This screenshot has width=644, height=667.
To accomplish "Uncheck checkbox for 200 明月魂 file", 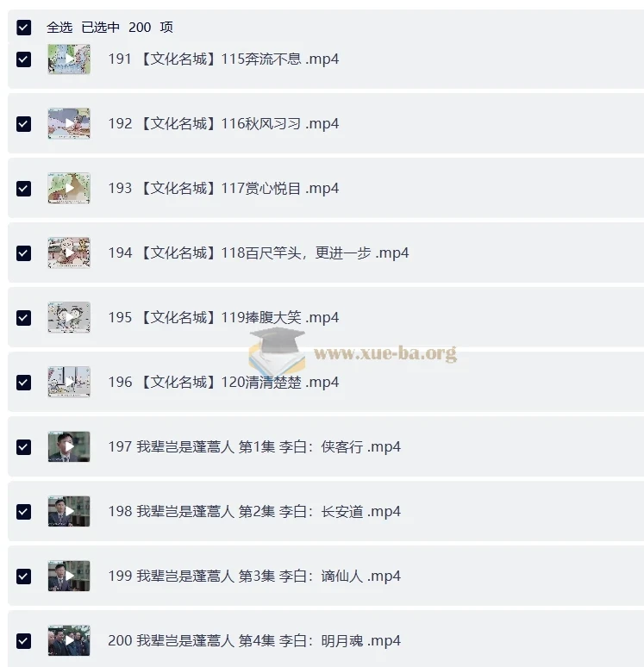I will (24, 641).
